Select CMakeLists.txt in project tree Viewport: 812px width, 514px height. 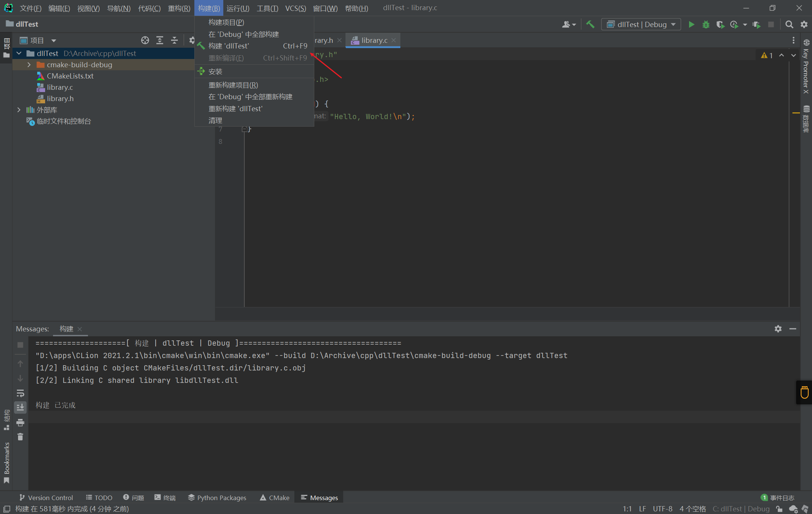[70, 76]
